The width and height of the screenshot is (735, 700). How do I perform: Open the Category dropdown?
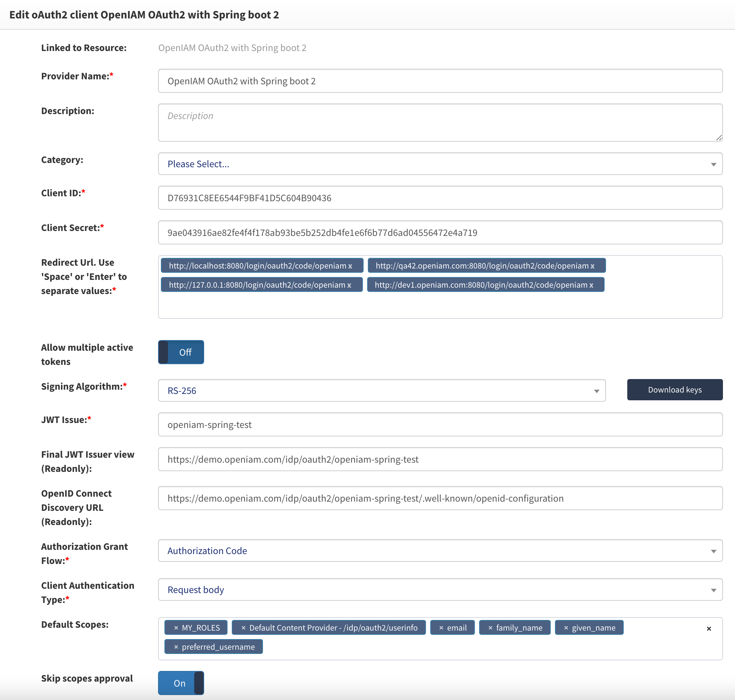(x=440, y=164)
